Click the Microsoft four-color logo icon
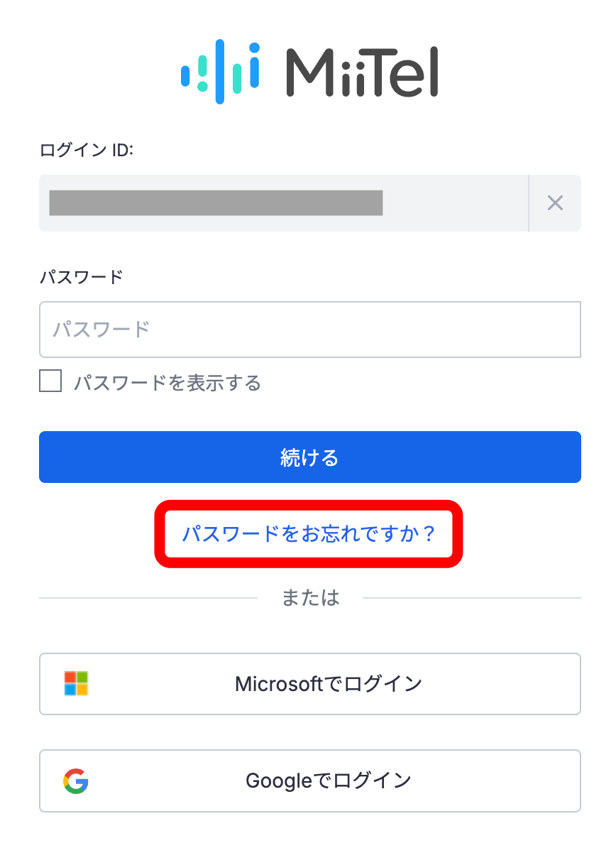The width and height of the screenshot is (616, 848). coord(76,684)
